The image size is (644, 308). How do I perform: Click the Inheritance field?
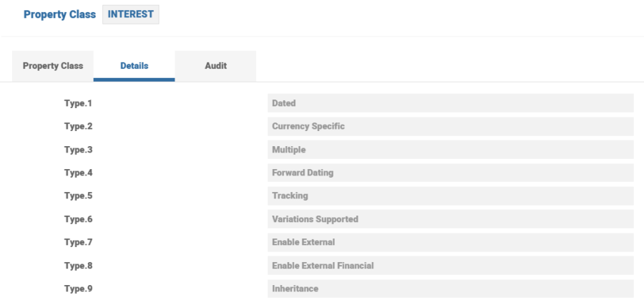pyautogui.click(x=450, y=289)
